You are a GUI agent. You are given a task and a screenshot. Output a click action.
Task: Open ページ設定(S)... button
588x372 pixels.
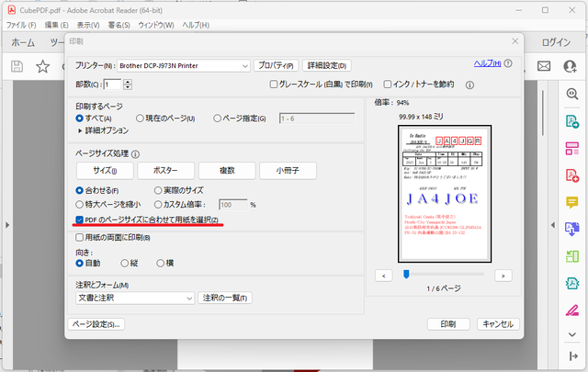96,324
